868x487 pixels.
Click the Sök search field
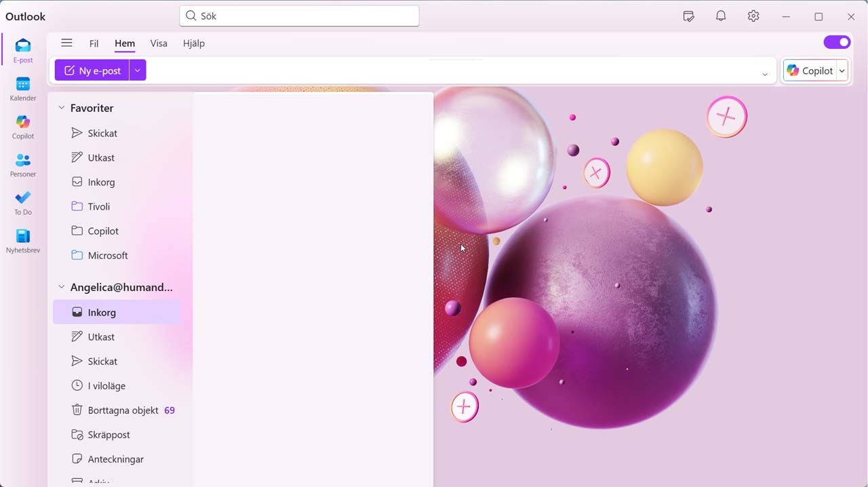[x=299, y=16]
